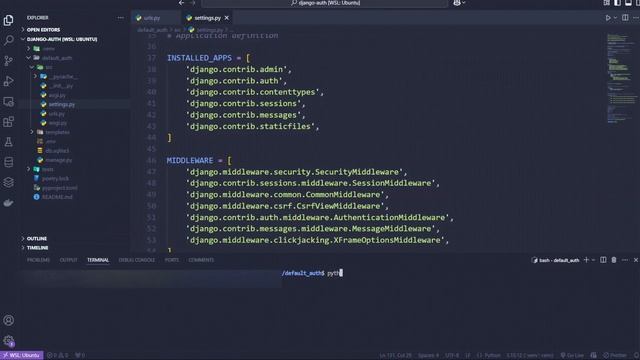Screen dimensions: 640x360
Task: Collapse the default_auth folder
Action: pos(56,58)
